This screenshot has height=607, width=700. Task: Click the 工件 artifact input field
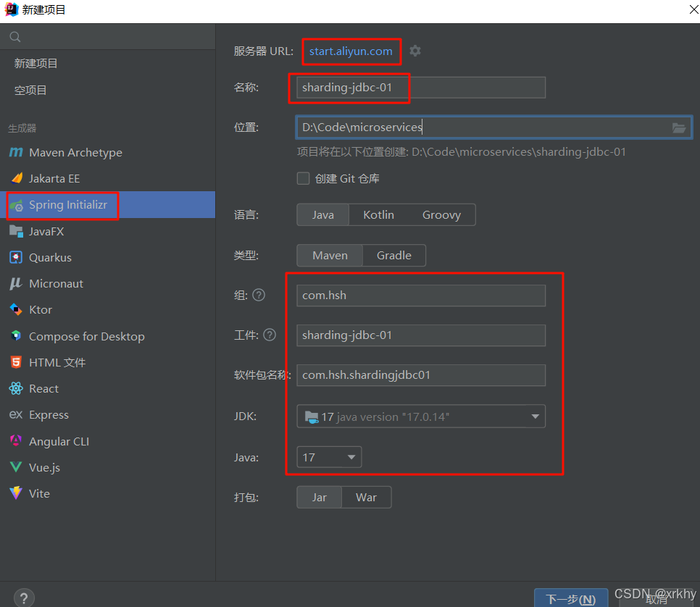pyautogui.click(x=421, y=335)
